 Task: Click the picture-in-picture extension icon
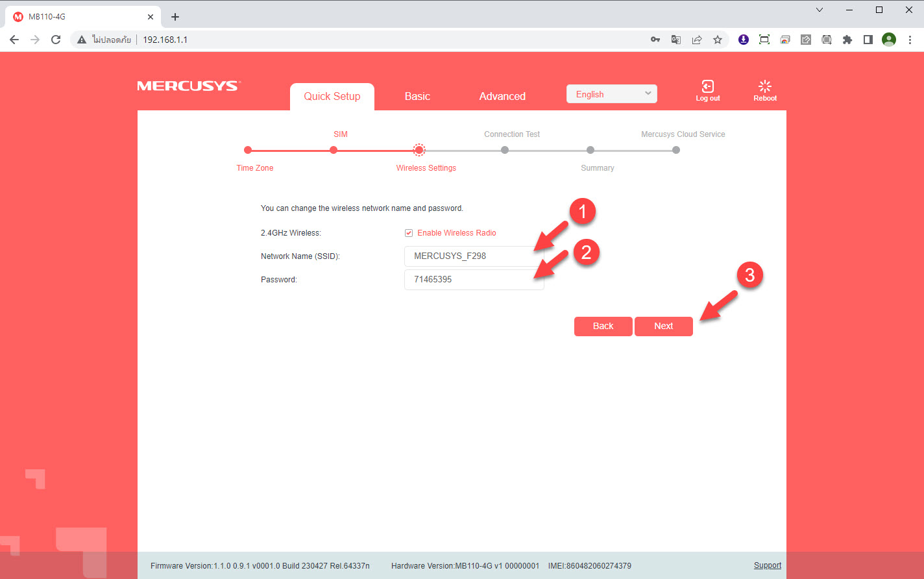pos(785,40)
